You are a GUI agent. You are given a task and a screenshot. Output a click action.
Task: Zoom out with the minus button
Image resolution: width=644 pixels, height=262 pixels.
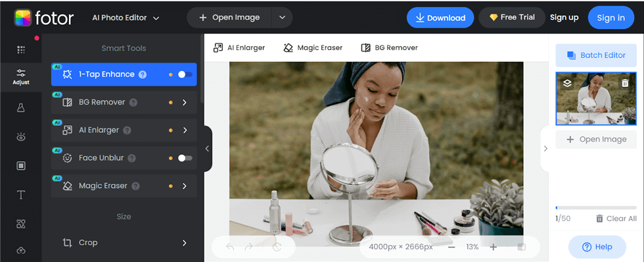pyautogui.click(x=451, y=248)
